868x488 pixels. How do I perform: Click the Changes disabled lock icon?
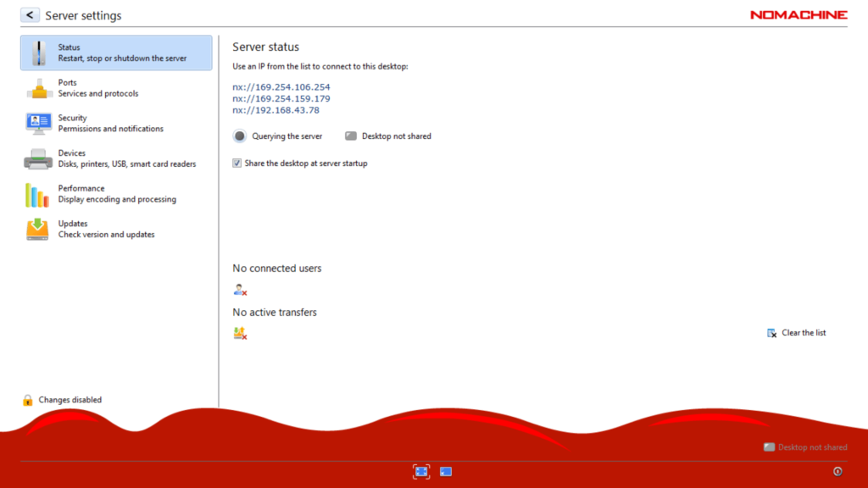pyautogui.click(x=28, y=400)
